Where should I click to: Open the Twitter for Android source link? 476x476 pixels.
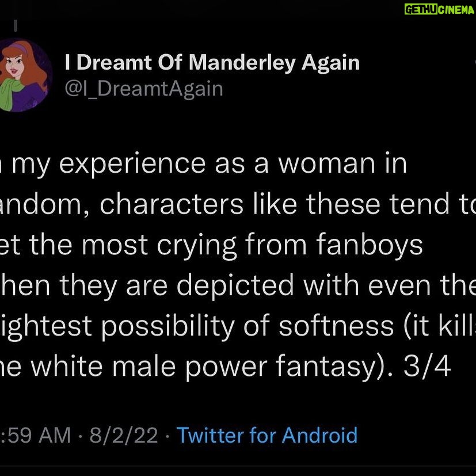[266, 435]
